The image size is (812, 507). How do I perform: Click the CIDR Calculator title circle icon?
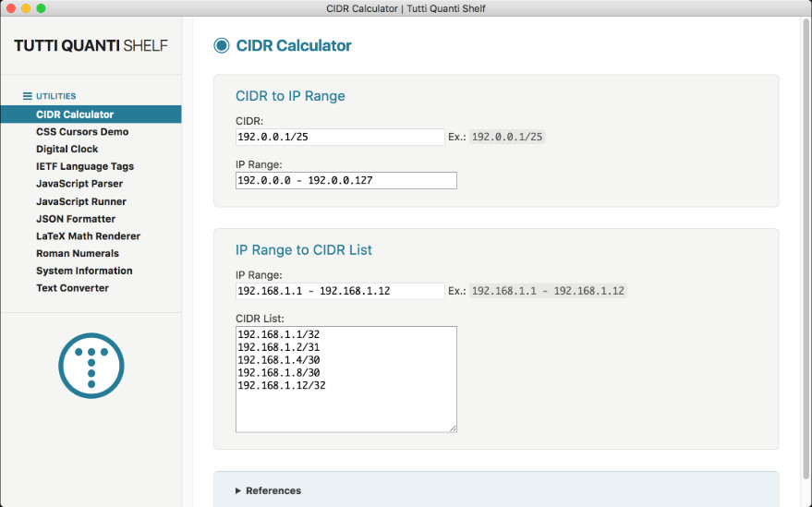222,45
